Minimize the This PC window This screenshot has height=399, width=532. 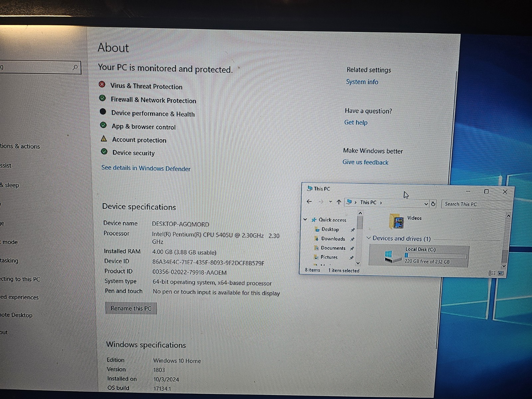(x=468, y=191)
